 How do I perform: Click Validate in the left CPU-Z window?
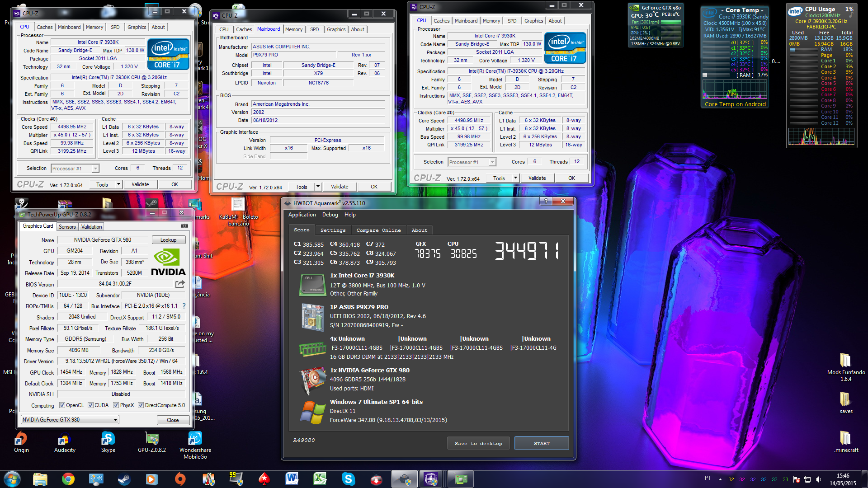140,184
